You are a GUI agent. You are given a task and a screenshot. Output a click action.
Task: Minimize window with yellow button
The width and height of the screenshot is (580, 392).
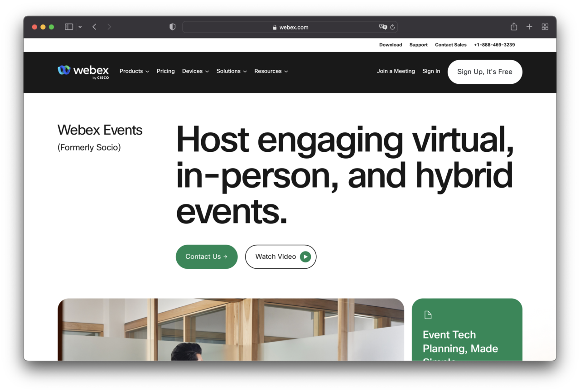coord(43,27)
